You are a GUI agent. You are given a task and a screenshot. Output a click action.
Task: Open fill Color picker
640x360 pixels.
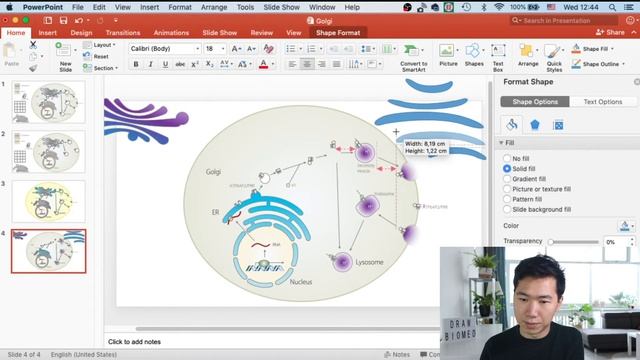(626, 225)
